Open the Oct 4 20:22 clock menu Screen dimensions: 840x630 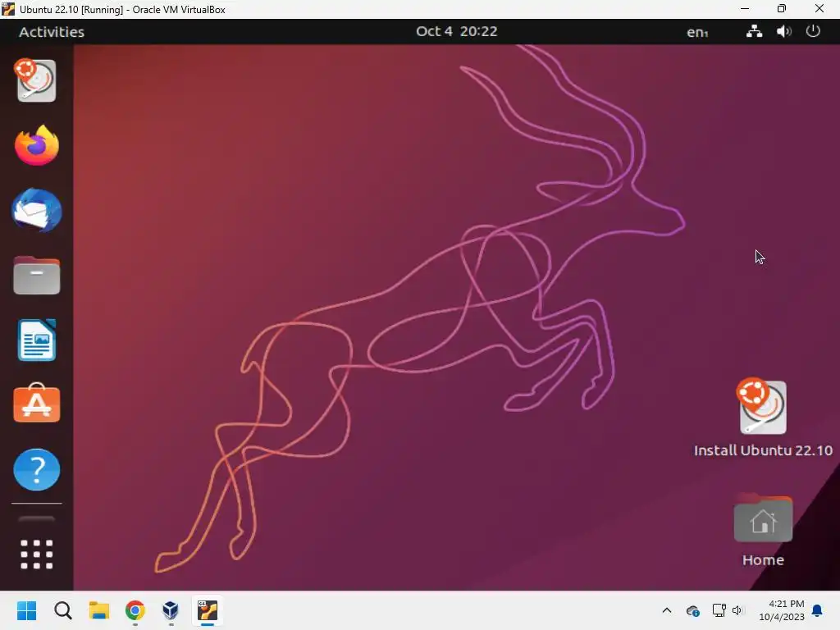[x=456, y=32]
